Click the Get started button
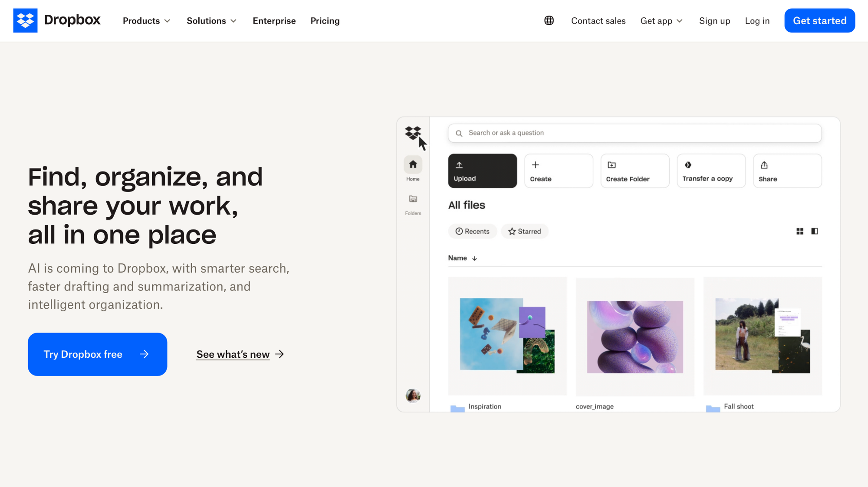This screenshot has height=487, width=868. click(819, 20)
